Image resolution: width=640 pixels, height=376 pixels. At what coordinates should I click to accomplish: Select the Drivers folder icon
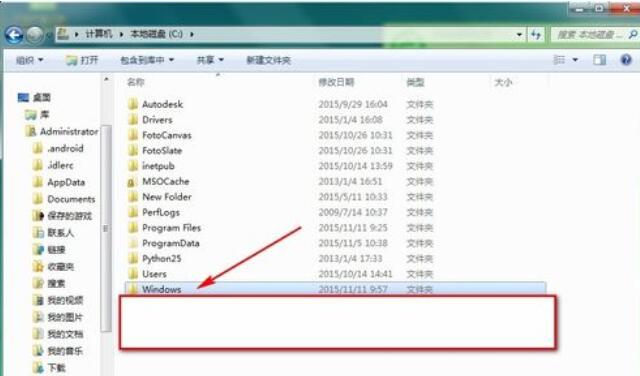(133, 120)
